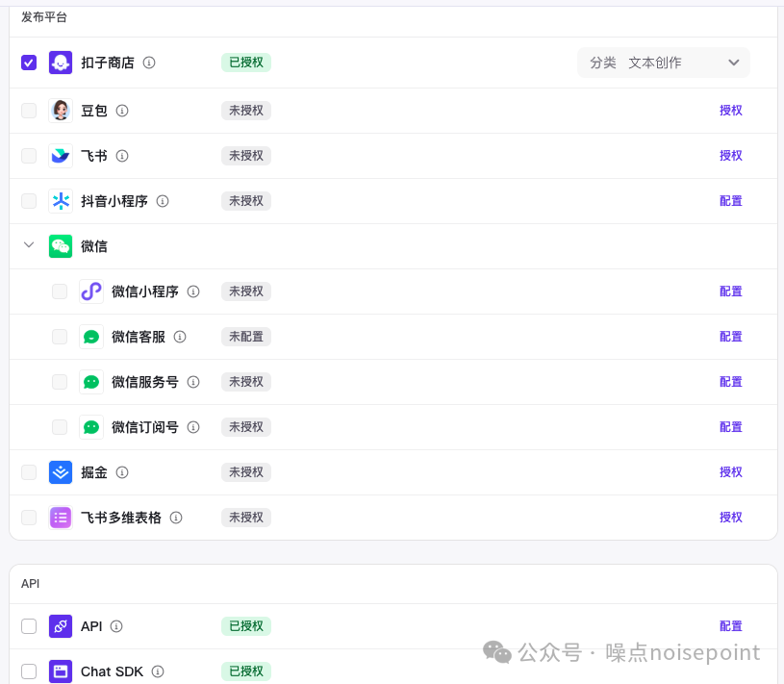Click 未配置 badge in 微信客服 row

coord(246,337)
